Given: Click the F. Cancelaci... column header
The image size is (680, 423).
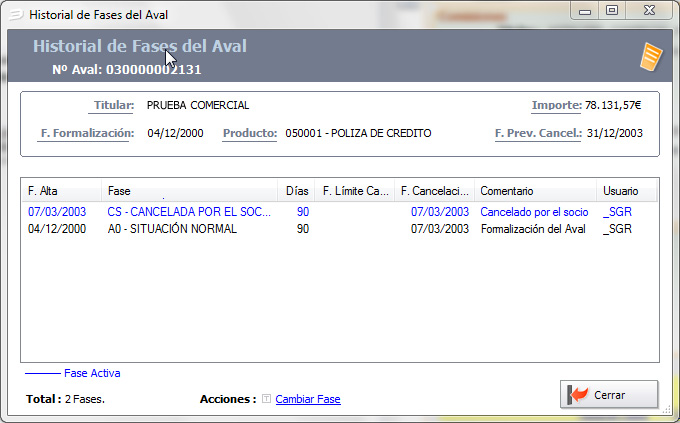Looking at the screenshot, I should [435, 191].
